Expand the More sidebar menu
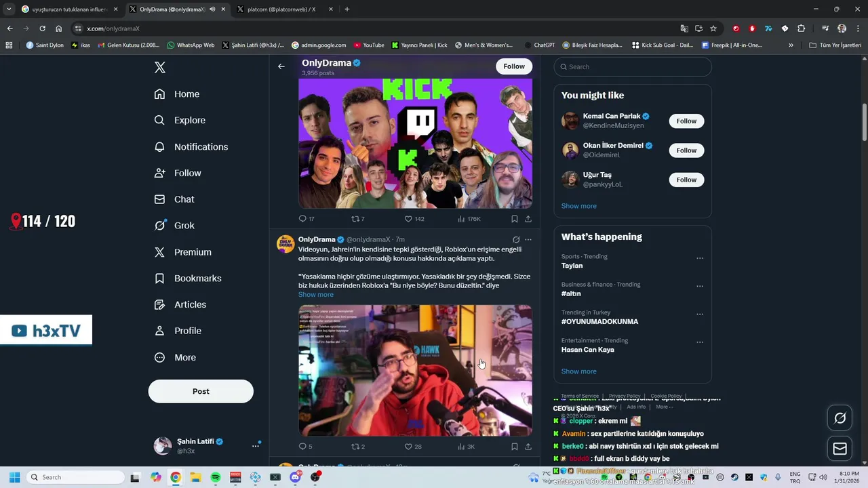 175,357
